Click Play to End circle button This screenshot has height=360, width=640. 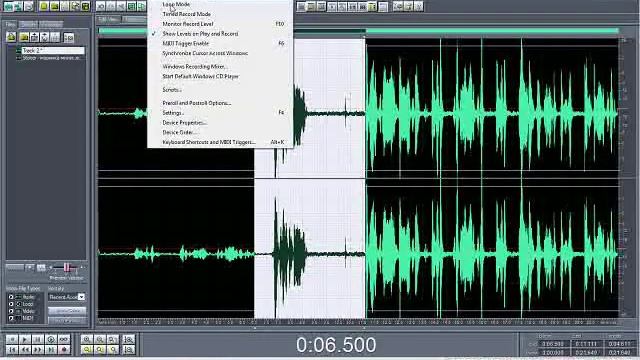pos(51,339)
